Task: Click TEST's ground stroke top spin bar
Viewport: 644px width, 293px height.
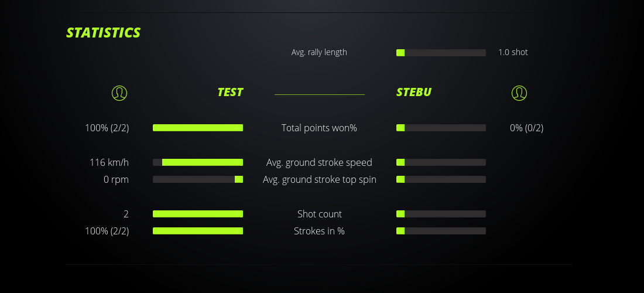Action: 198,179
